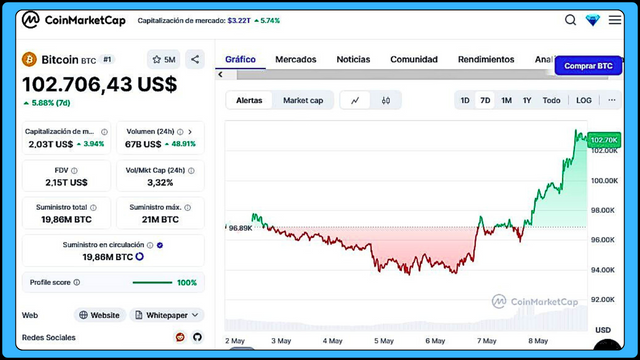Viewport: 640px width, 360px height.
Task: Open the Website link
Action: click(x=100, y=315)
